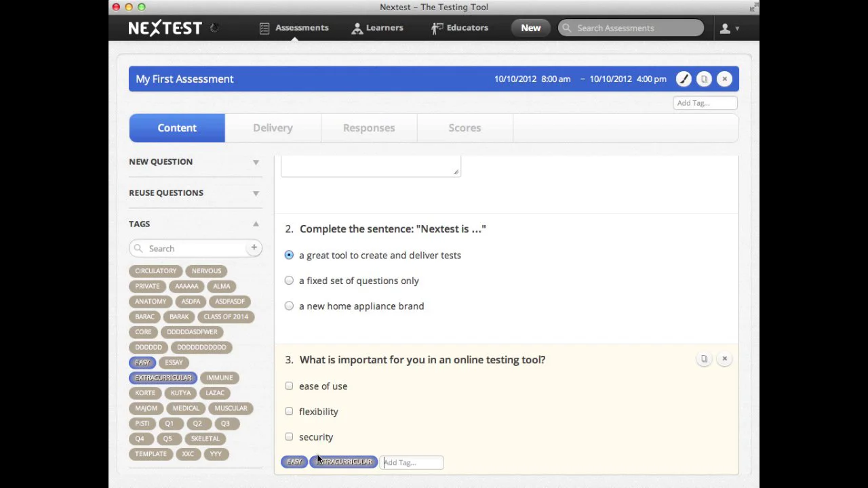Select the CLASS OF 2014 tag
The image size is (868, 488).
point(226,317)
